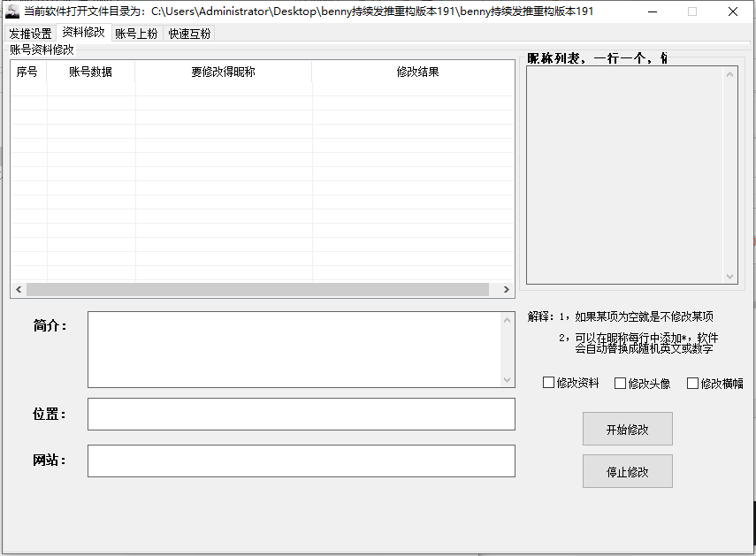
Task: Check the 修改头像 option
Action: 622,382
